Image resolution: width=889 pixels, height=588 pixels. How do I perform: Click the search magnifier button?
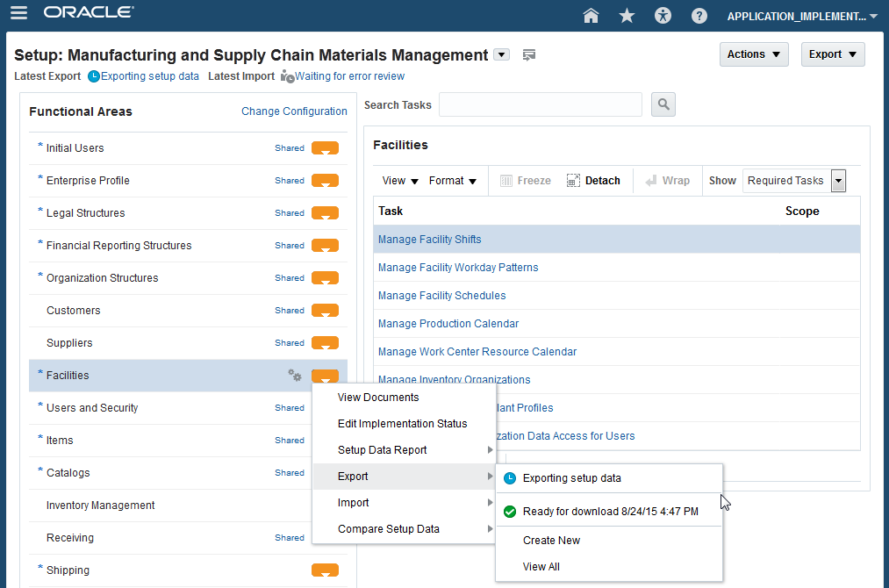coord(663,104)
